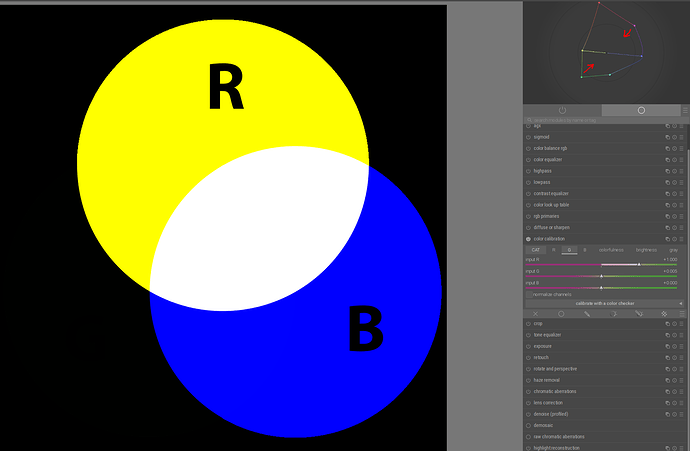
Task: Switch to the colorfulness tab
Action: pyautogui.click(x=610, y=250)
